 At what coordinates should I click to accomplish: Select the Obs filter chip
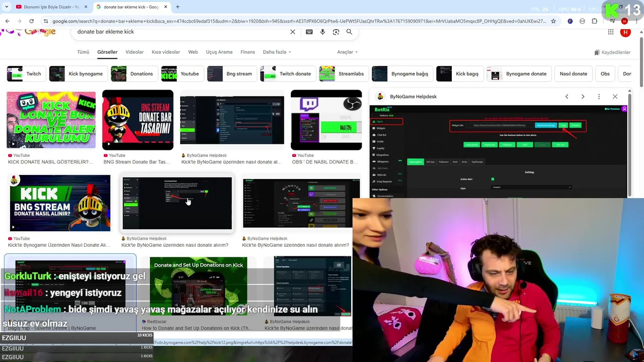[x=605, y=74]
